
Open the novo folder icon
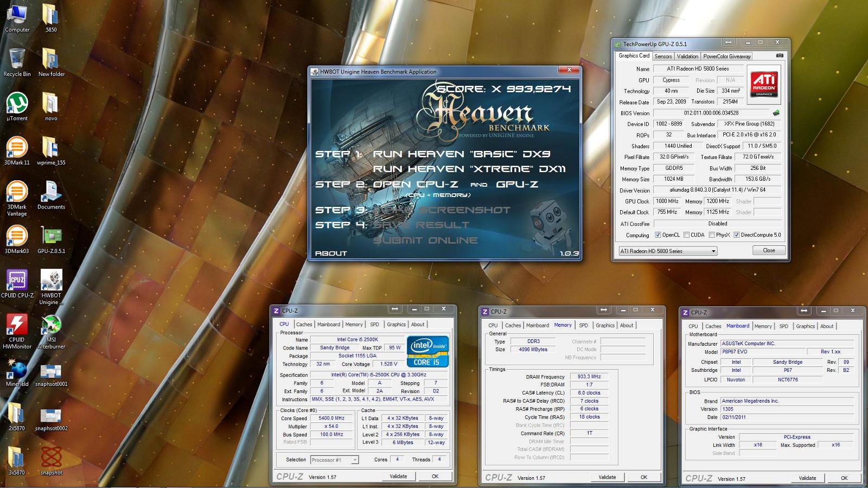point(51,107)
